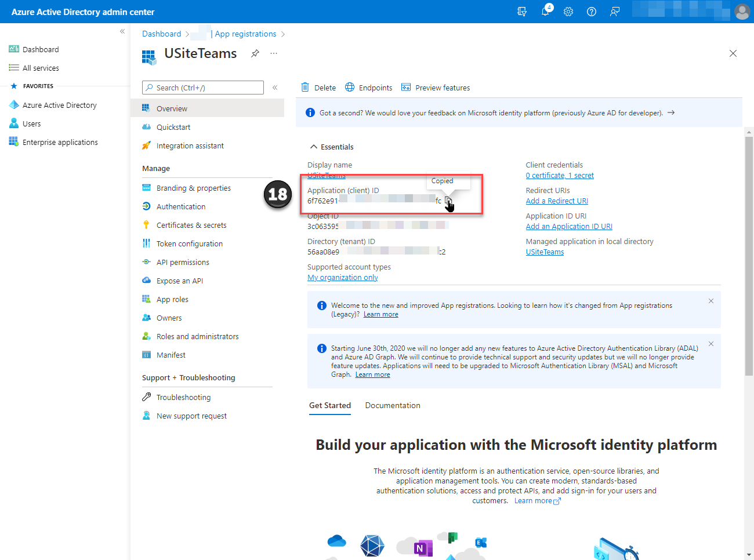Switch to the Get Started tab

click(x=330, y=405)
